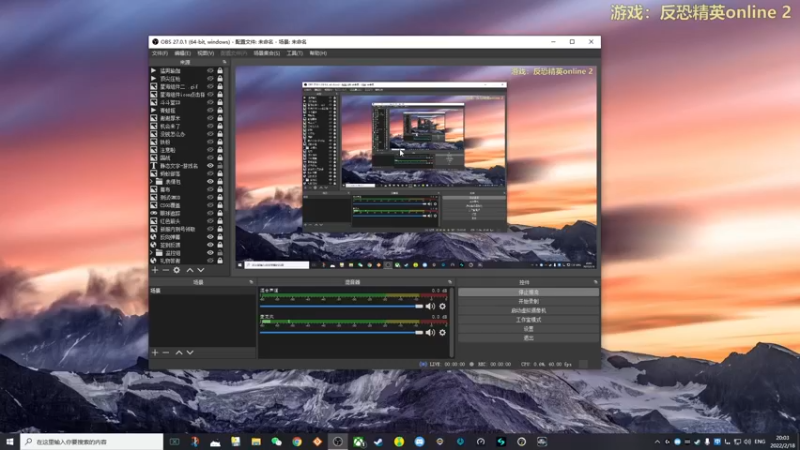This screenshot has height=450, width=800.
Task: Click 开始录制 to start recording
Action: click(528, 302)
